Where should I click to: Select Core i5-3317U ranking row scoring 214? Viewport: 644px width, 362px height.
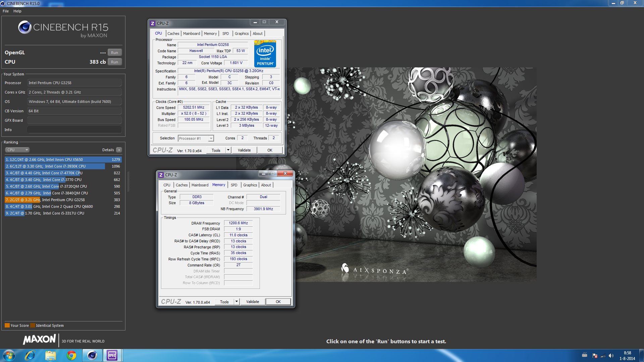point(63,213)
